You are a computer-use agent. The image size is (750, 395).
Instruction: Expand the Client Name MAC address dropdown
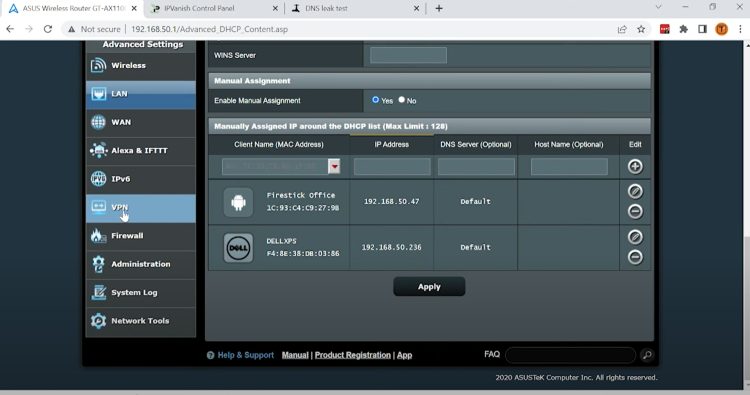[334, 166]
